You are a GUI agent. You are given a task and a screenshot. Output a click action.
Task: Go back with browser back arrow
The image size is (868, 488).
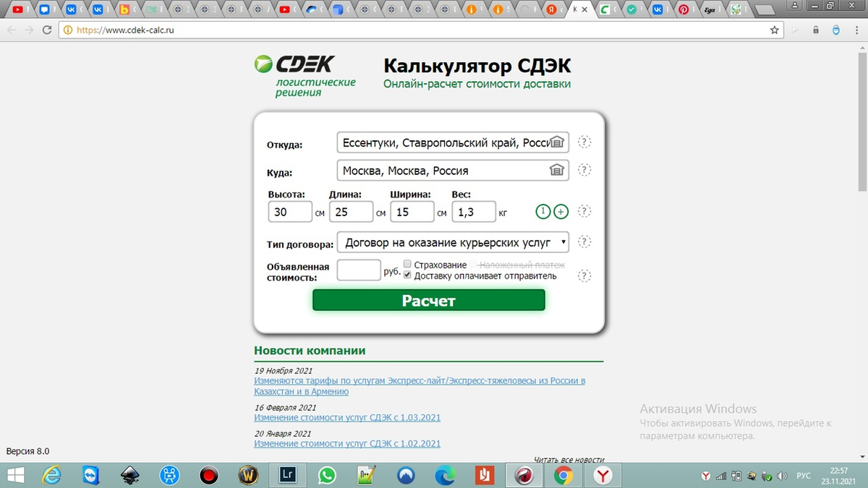[10, 30]
